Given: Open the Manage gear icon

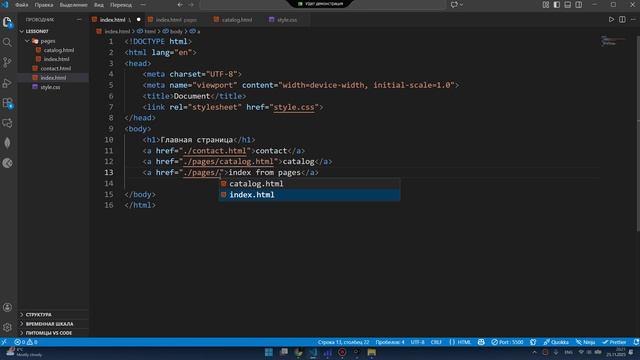Looking at the screenshot, I should coord(7,327).
